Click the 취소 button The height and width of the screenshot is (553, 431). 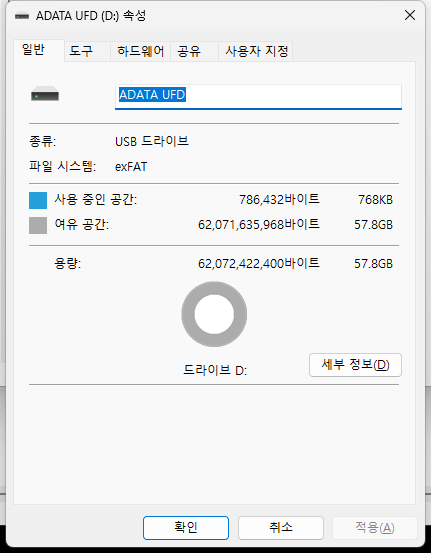pos(281,528)
